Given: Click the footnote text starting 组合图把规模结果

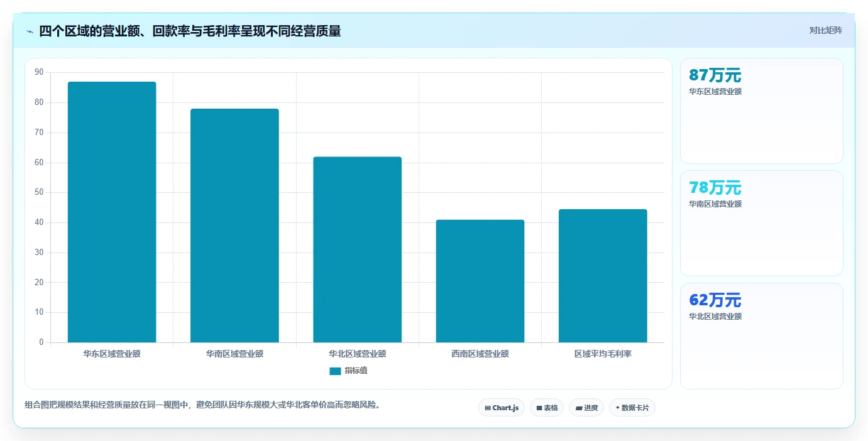Looking at the screenshot, I should 202,405.
